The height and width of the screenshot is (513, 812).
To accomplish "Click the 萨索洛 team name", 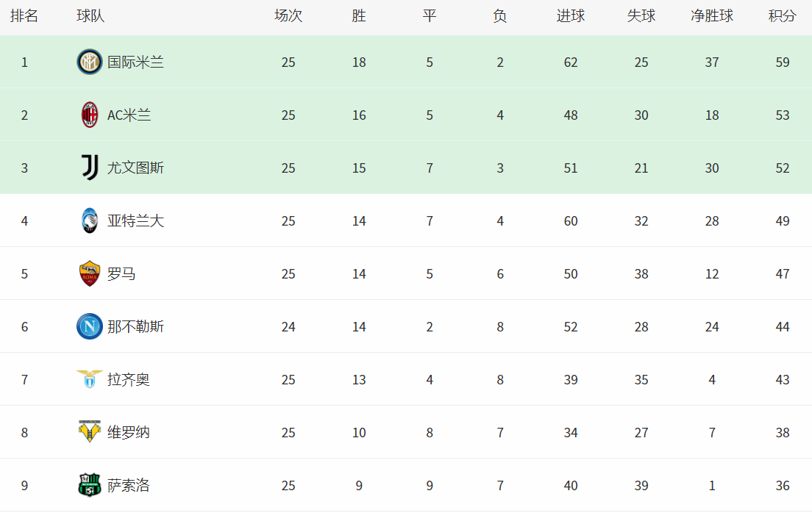I will [129, 486].
